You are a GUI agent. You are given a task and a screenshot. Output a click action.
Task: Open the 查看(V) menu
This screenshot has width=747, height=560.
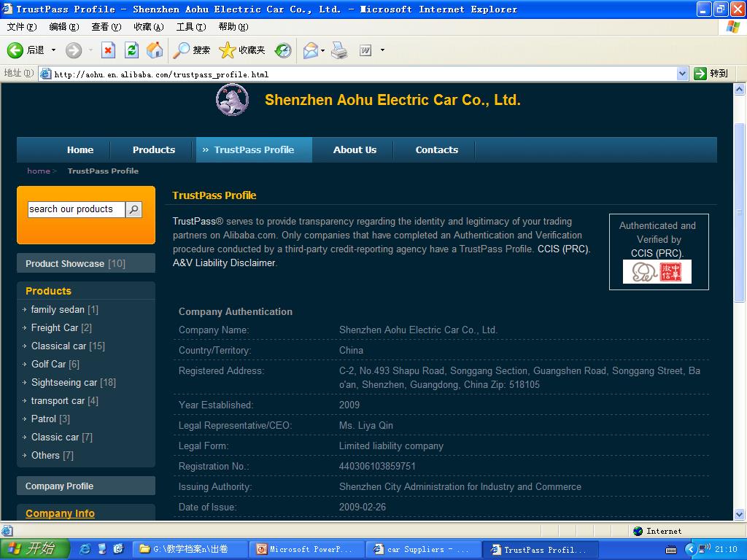point(107,27)
